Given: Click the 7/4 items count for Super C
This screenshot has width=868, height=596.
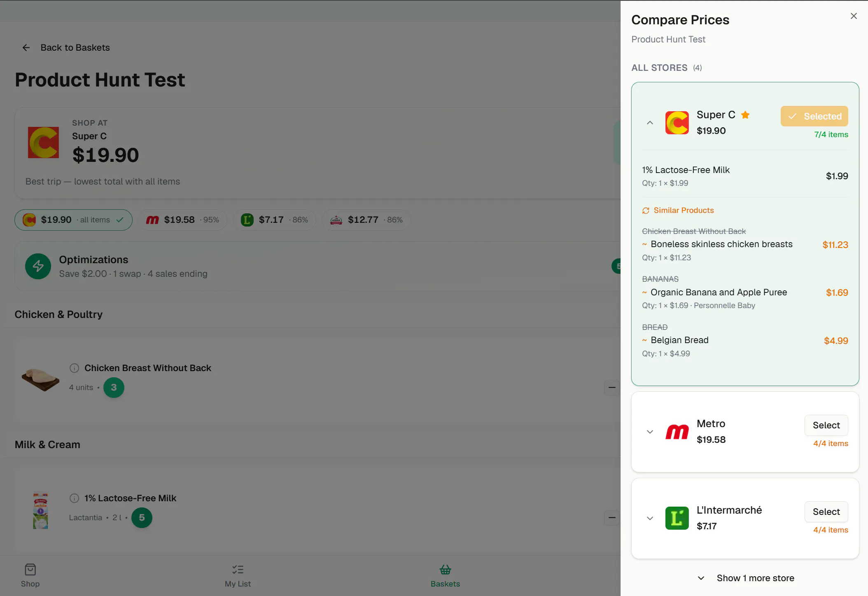Looking at the screenshot, I should [831, 135].
